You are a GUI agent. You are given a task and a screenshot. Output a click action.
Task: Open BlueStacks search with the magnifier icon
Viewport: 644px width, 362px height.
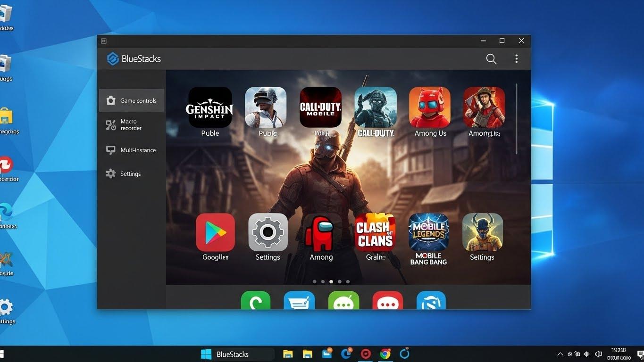[x=491, y=58]
